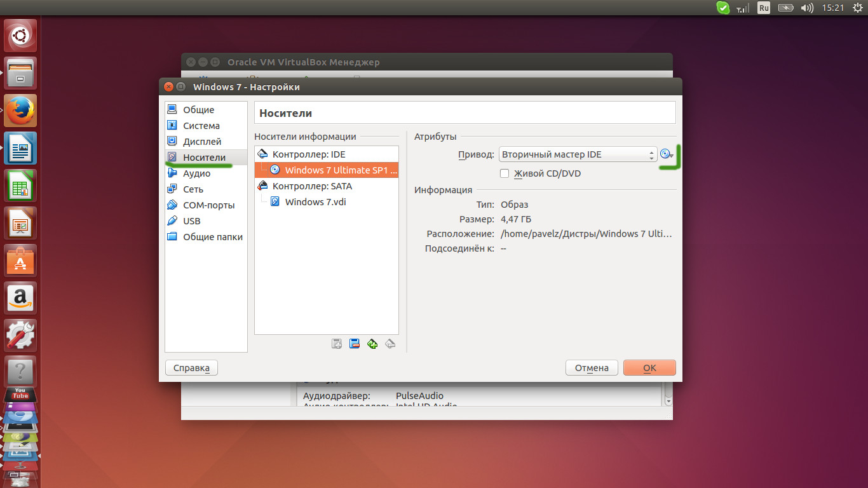Enable the Живой CD/DVD checkbox

pyautogui.click(x=505, y=173)
